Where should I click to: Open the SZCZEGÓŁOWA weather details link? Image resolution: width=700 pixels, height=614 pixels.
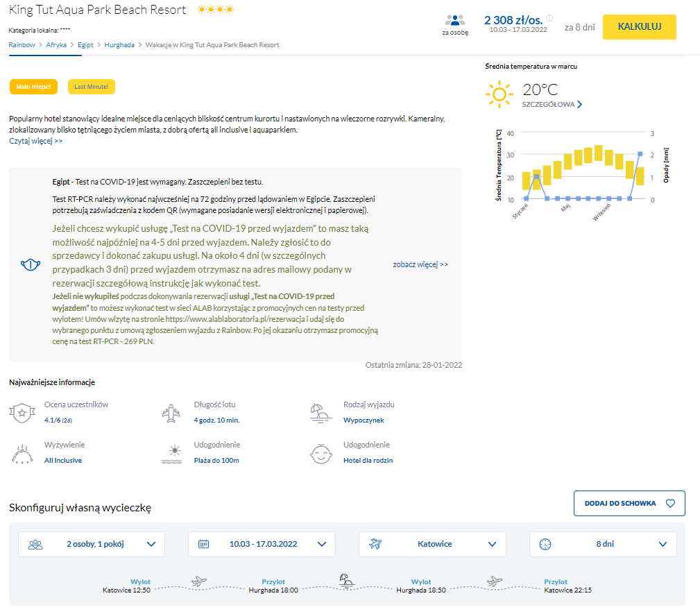(x=552, y=104)
